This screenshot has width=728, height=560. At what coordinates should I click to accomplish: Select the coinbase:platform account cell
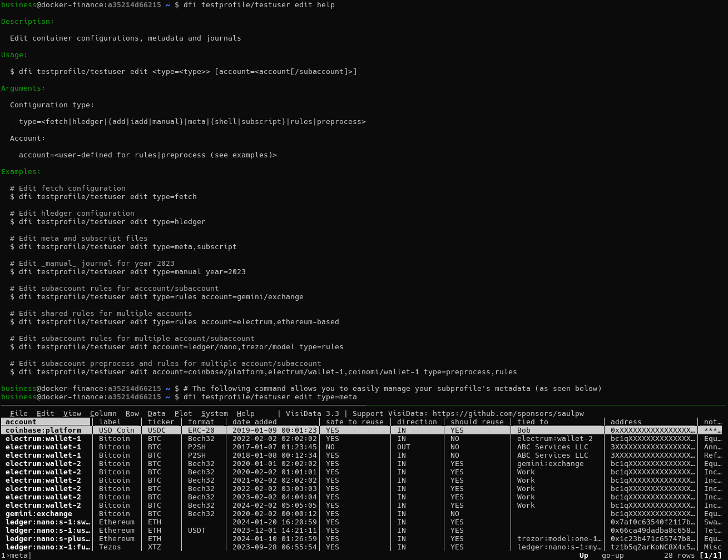(x=43, y=430)
